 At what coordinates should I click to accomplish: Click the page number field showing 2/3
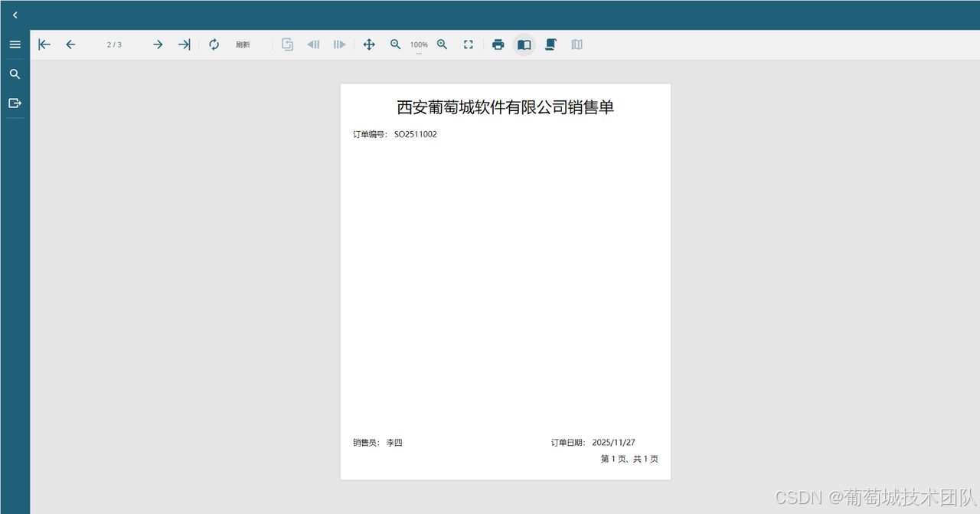click(113, 44)
